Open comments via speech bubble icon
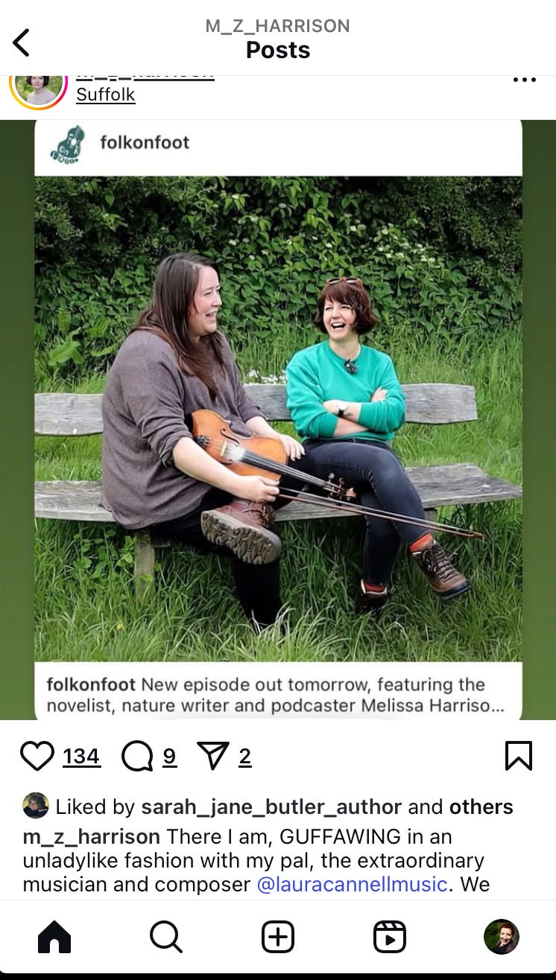556x980 pixels. tap(137, 757)
